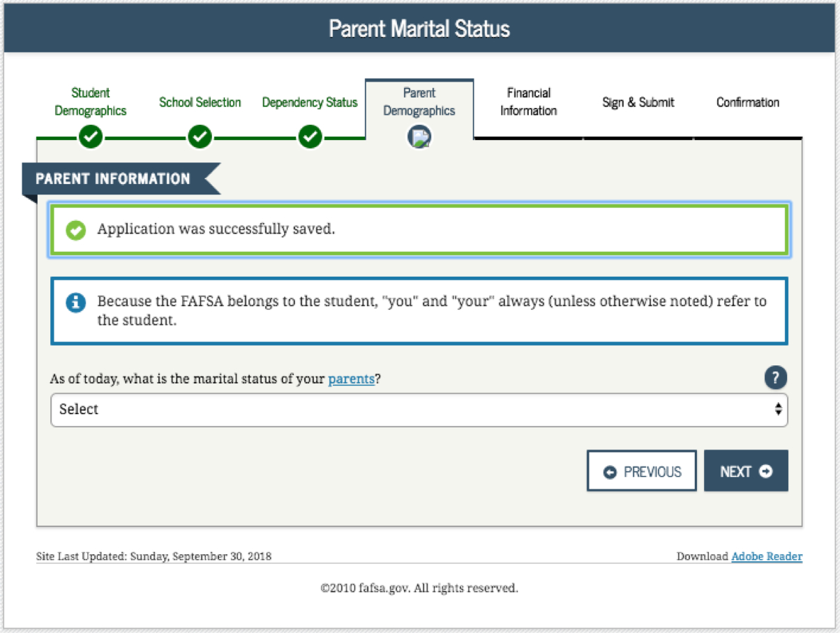Click the fafsa.gov copyright notice text

click(419, 588)
